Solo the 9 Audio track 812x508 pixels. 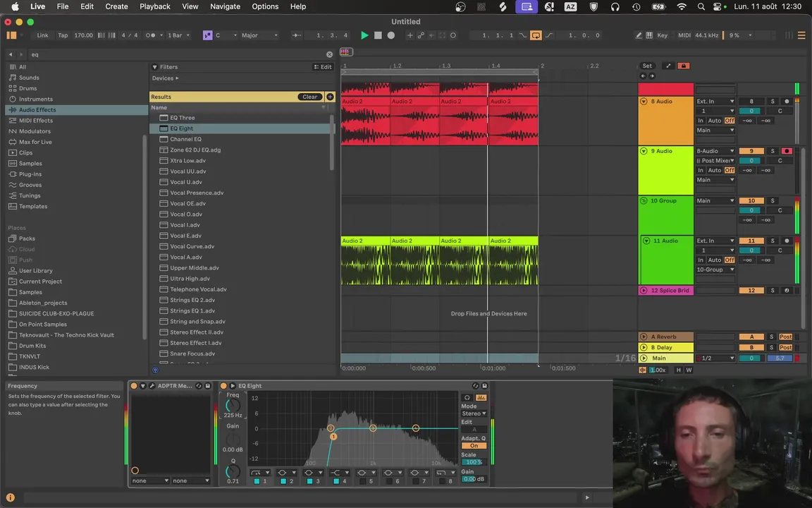(x=773, y=151)
